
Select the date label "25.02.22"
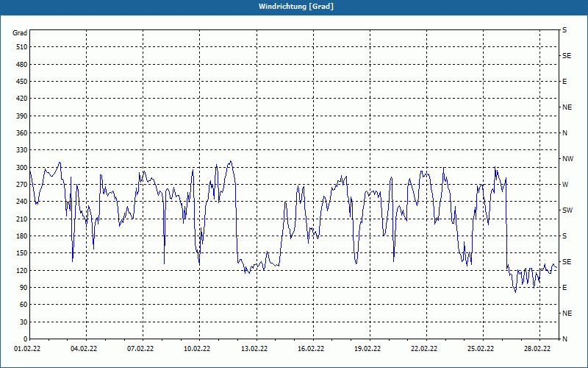tap(481, 349)
